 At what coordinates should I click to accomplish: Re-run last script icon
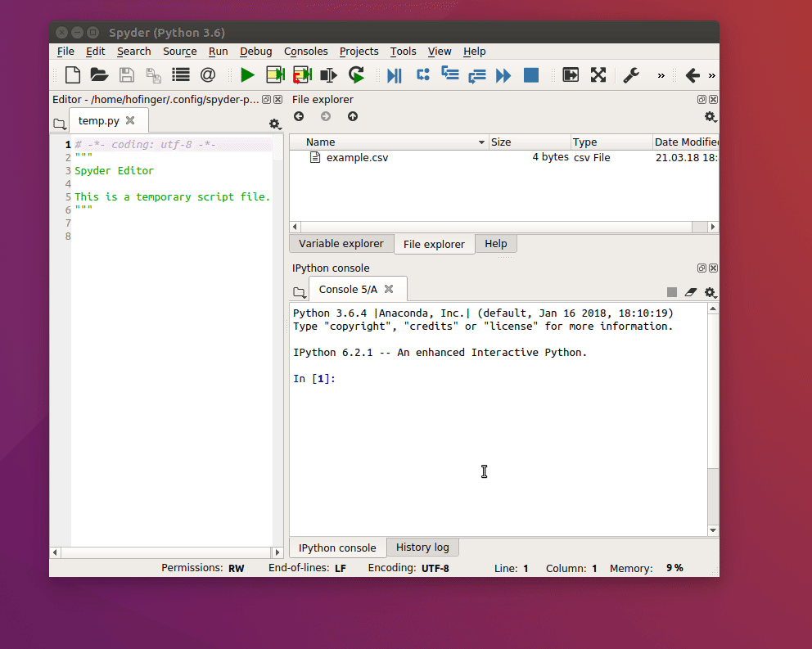coord(356,75)
